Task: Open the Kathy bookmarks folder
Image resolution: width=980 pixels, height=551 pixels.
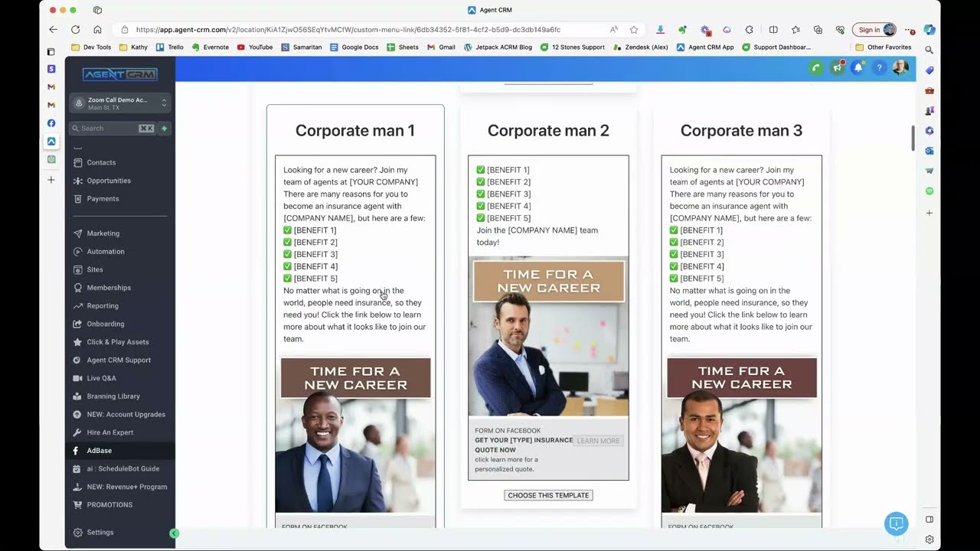Action: 133,47
